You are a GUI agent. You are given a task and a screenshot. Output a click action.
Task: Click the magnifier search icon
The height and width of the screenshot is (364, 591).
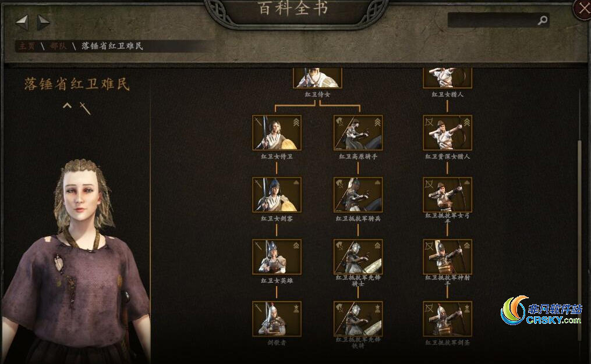pos(542,20)
